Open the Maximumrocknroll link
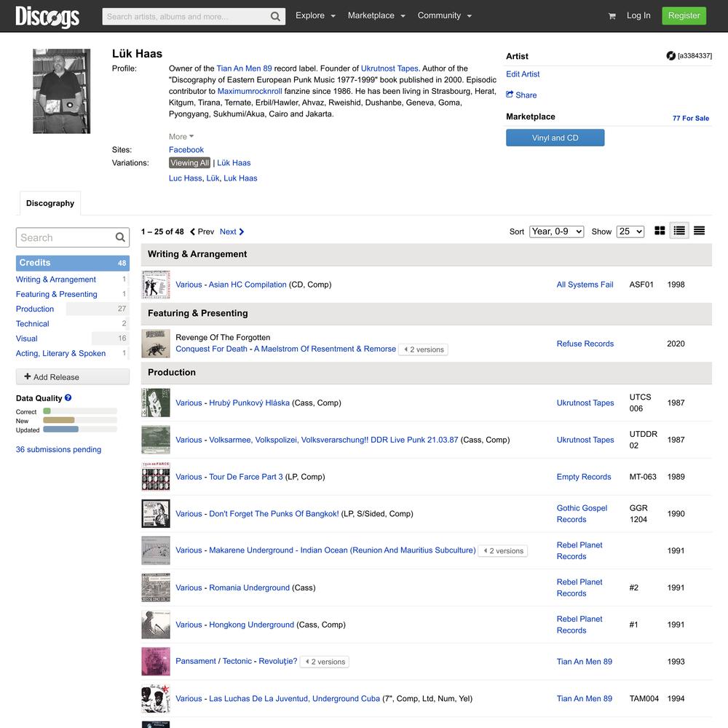Screen dimensions: 728x728 [250, 92]
